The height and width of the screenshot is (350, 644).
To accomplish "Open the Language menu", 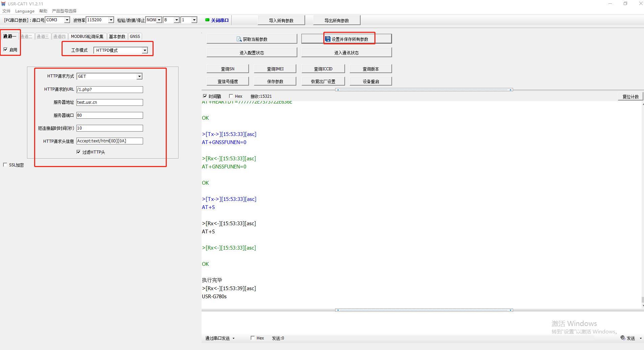I will tap(25, 11).
